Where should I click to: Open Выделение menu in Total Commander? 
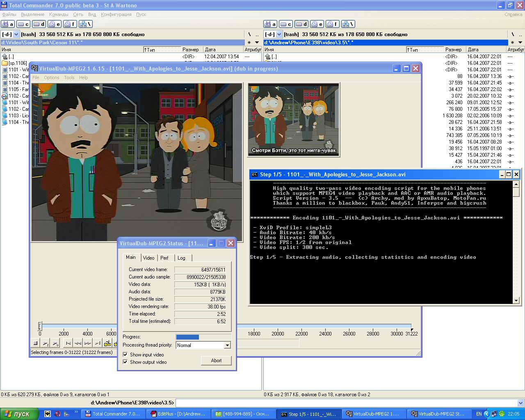point(33,14)
